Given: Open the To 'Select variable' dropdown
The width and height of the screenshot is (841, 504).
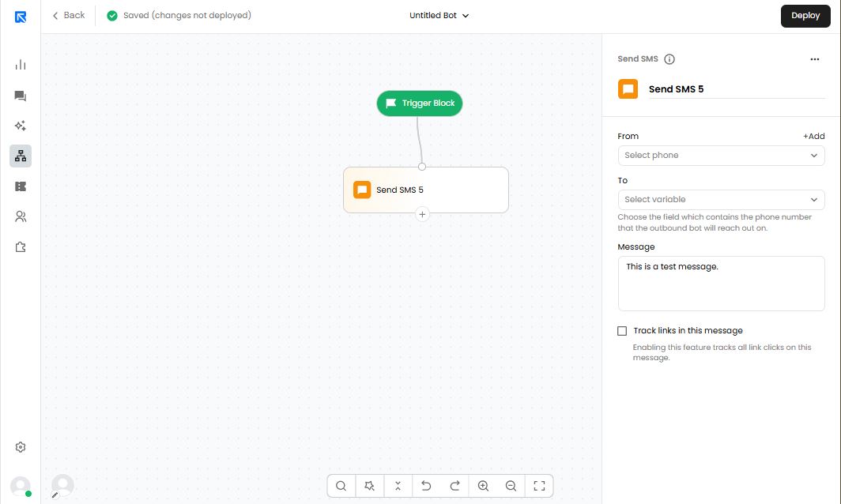Looking at the screenshot, I should coord(721,200).
